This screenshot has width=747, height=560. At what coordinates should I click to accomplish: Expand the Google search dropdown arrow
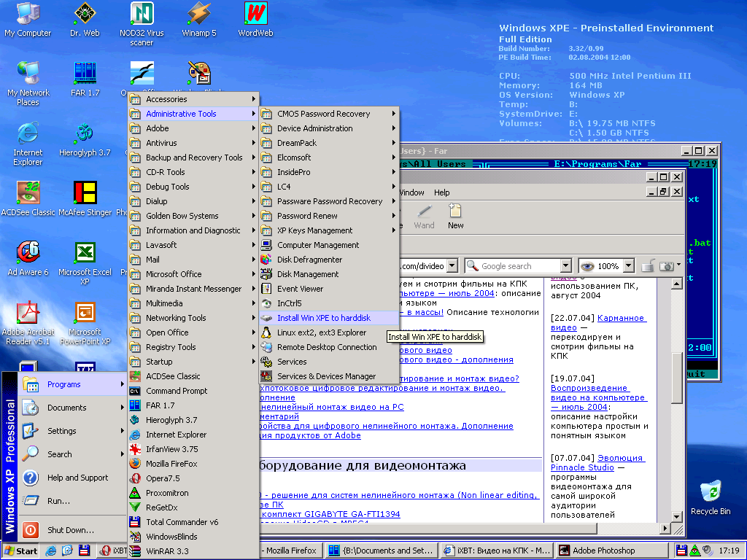coord(565,266)
